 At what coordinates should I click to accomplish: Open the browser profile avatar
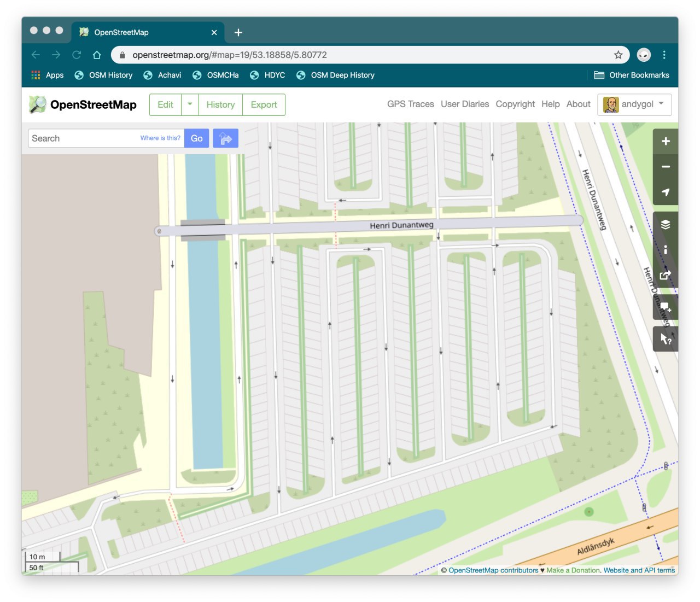pos(644,55)
